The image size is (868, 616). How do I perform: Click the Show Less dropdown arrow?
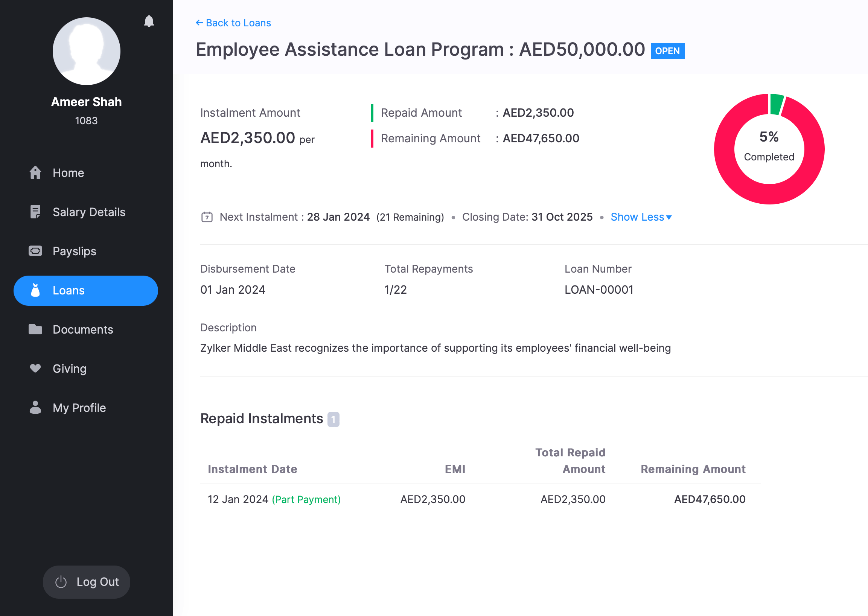click(669, 218)
